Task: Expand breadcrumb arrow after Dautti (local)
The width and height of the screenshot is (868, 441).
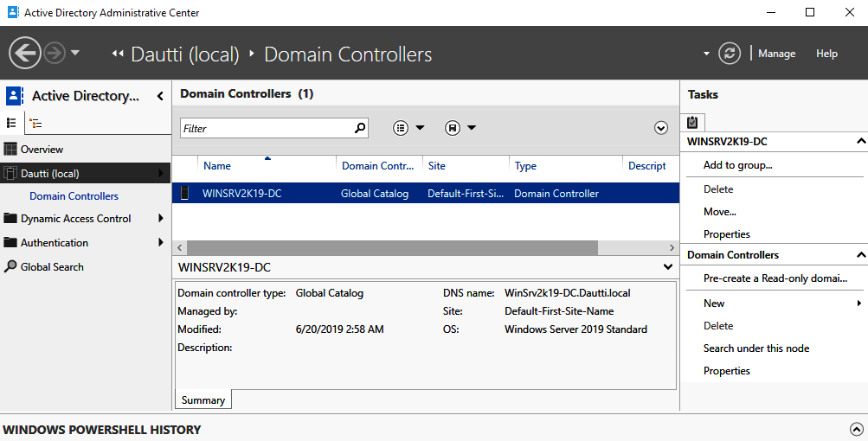Action: [252, 54]
